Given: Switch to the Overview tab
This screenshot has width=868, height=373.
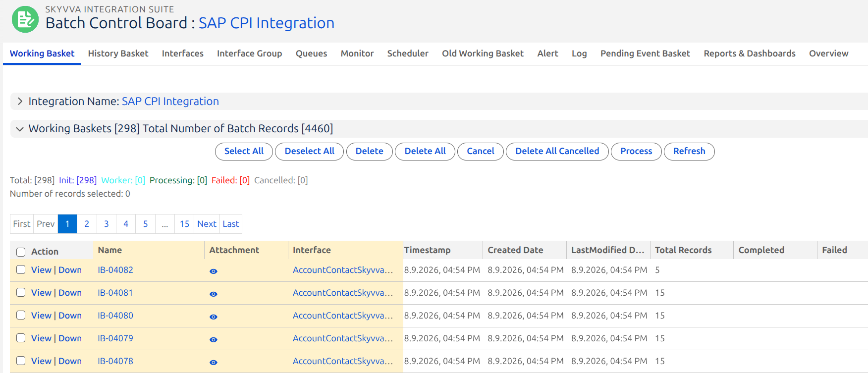Looking at the screenshot, I should [828, 53].
